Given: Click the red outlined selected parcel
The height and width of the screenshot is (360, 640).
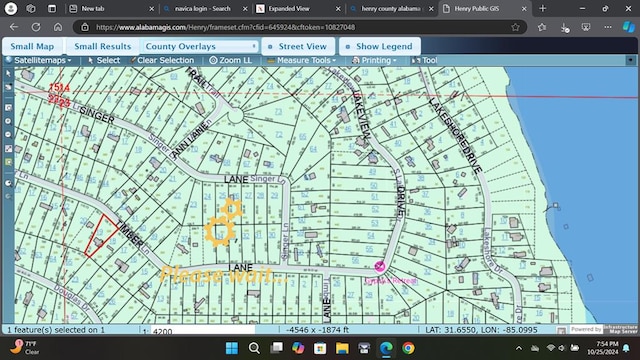Looking at the screenshot, I should (x=102, y=236).
